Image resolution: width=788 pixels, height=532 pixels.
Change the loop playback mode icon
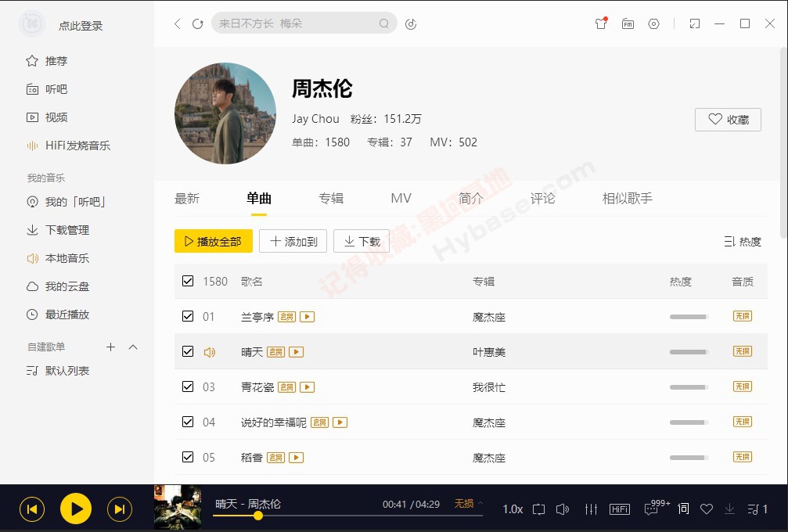pyautogui.click(x=538, y=509)
